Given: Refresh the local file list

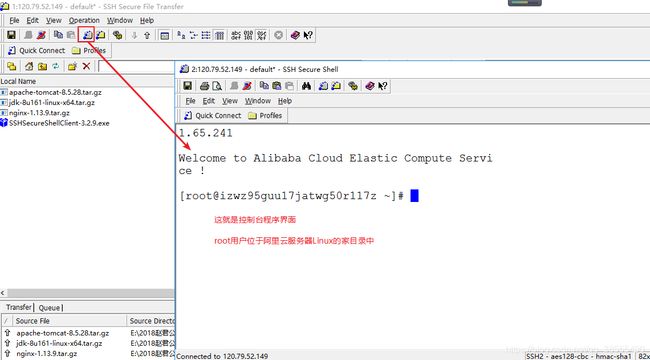Looking at the screenshot, I should pos(56,66).
